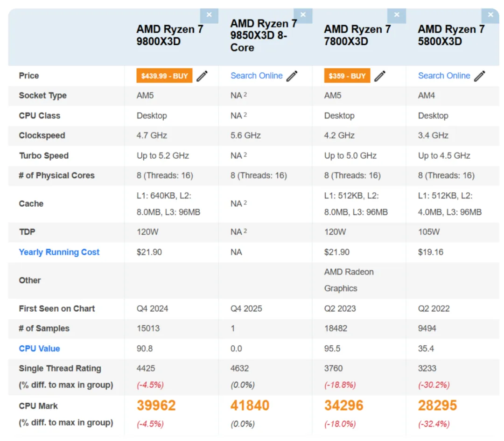Open the CPU Value link
This screenshot has height=441, width=504.
39,348
